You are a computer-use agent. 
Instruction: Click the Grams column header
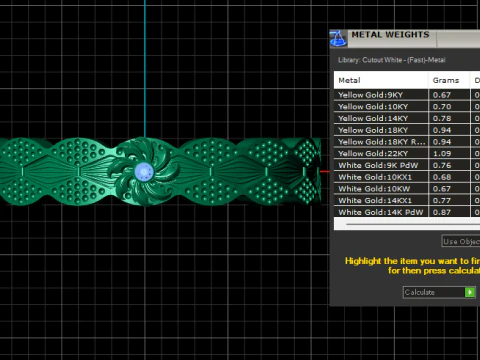[x=449, y=80]
